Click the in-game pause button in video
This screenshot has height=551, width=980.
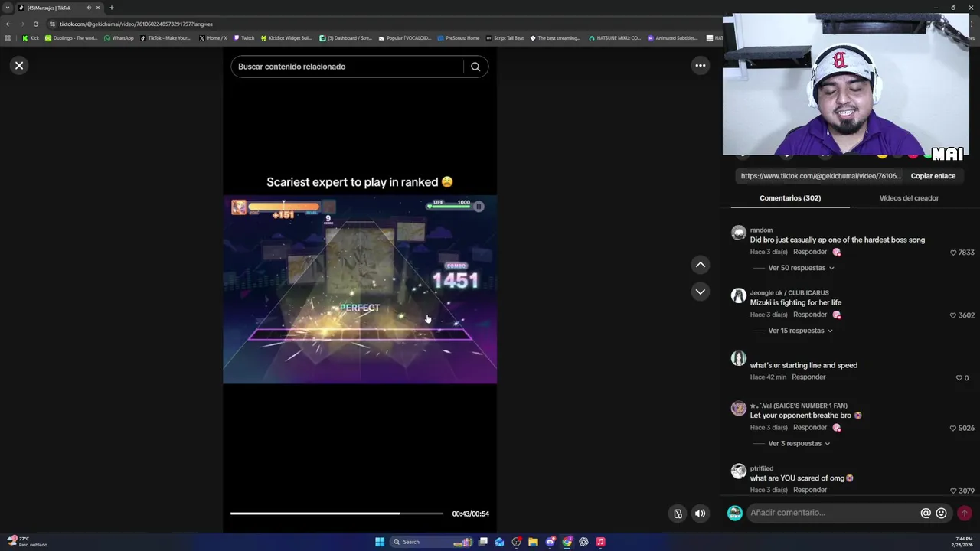click(479, 206)
